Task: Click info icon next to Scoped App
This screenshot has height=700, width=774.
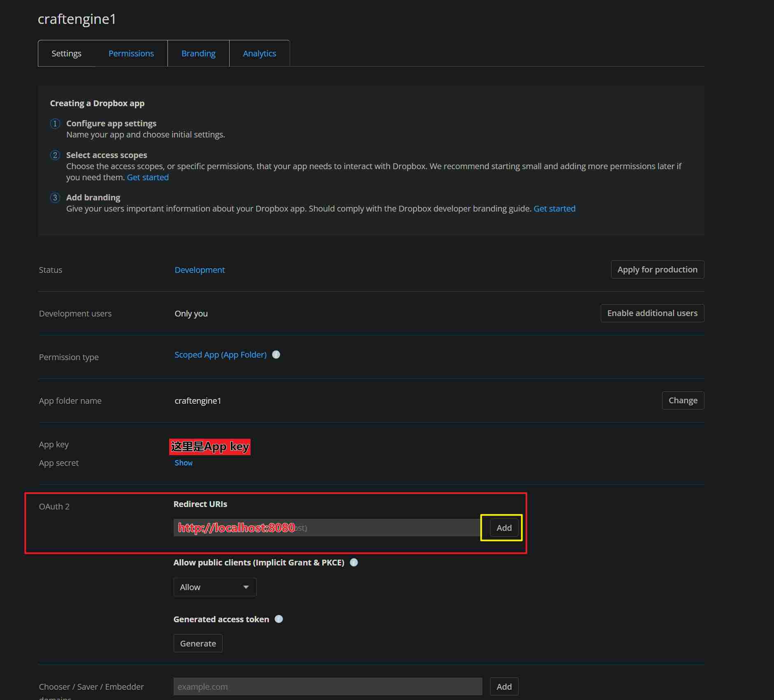Action: pos(276,355)
